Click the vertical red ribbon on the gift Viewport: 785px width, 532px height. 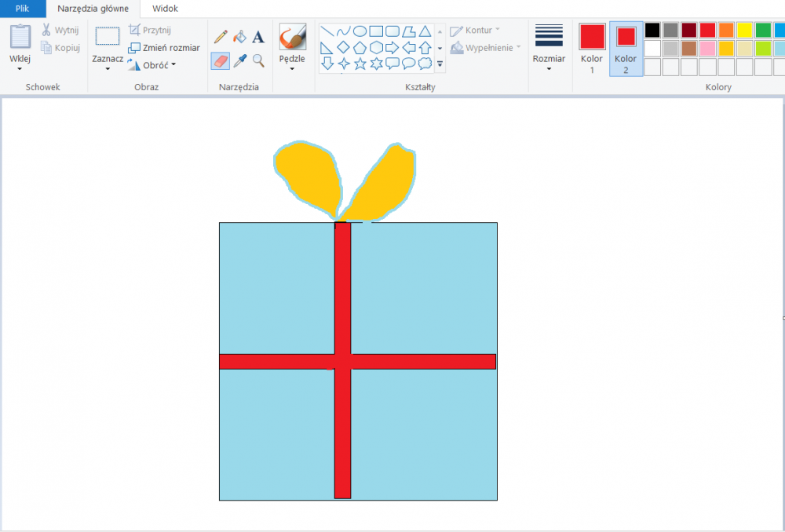click(x=342, y=360)
